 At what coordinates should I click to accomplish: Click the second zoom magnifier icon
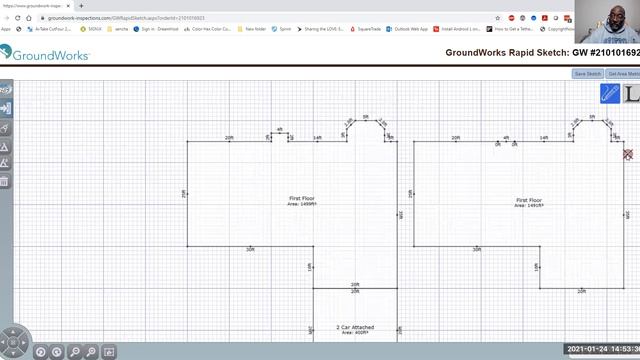click(91, 351)
